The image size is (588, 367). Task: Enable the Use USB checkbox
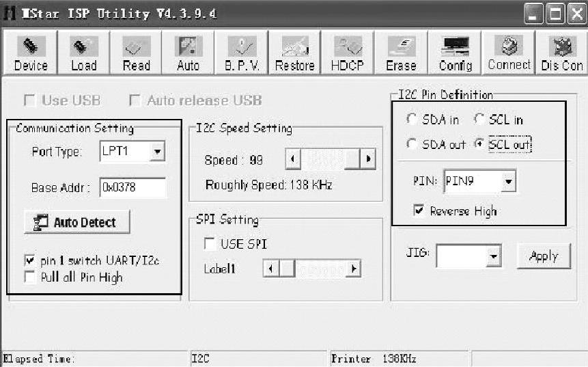click(x=29, y=100)
